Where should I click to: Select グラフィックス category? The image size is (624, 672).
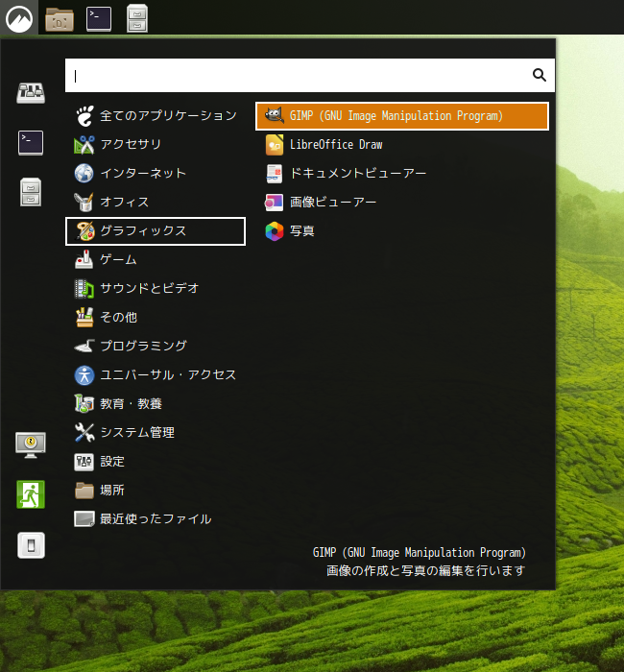156,231
